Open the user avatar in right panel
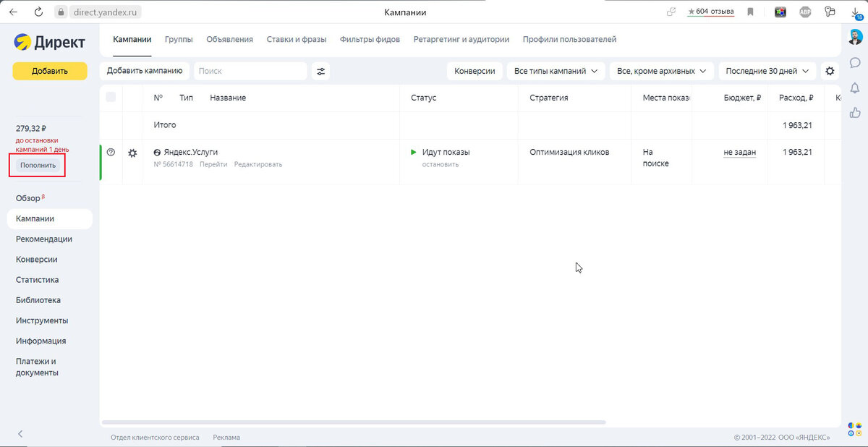 [x=855, y=38]
